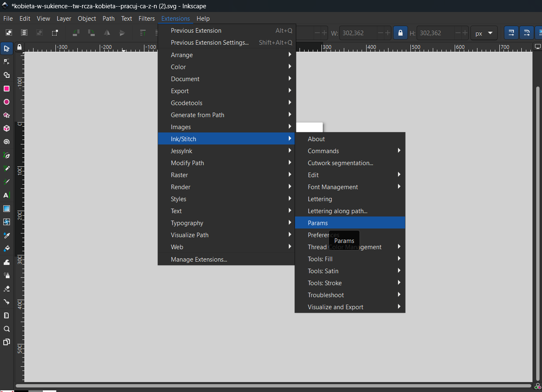Click Rotate 90 degrees clockwise icon
Viewport: 542px width, 392px height.
point(91,33)
